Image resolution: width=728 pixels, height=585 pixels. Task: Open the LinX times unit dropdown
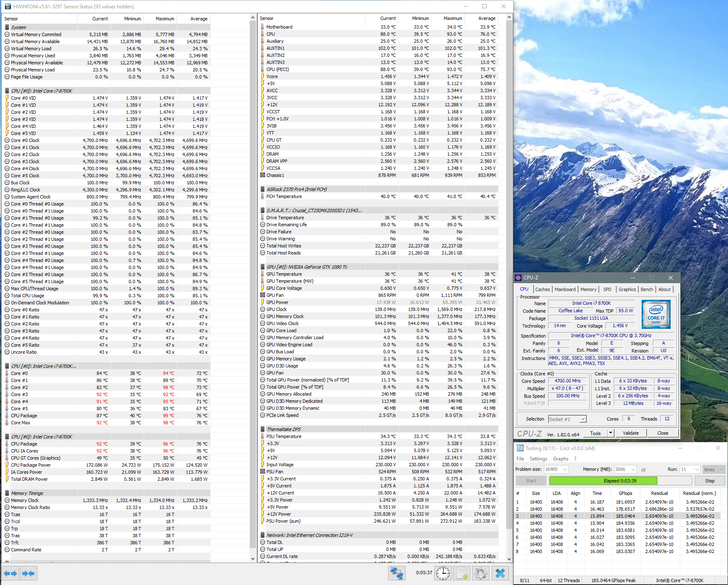(722, 470)
